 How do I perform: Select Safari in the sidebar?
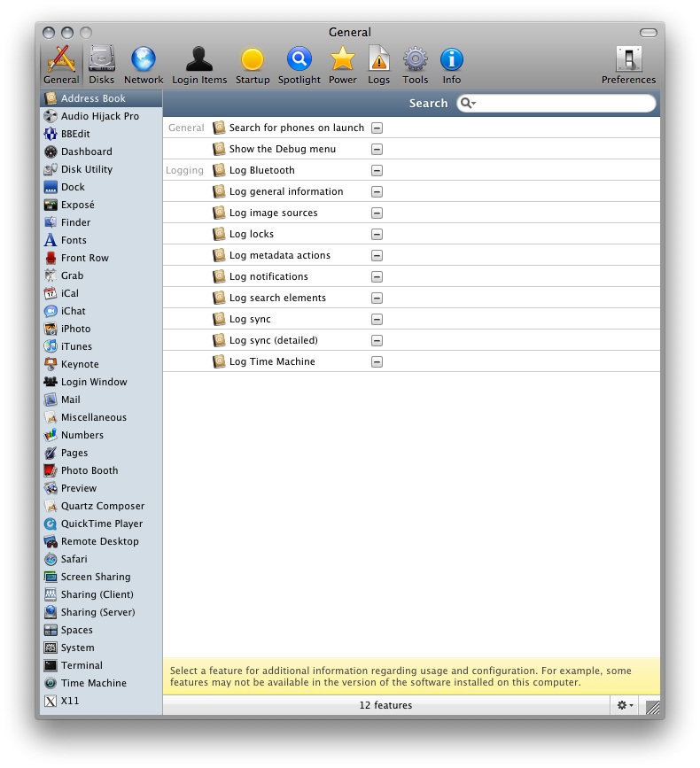(x=101, y=559)
